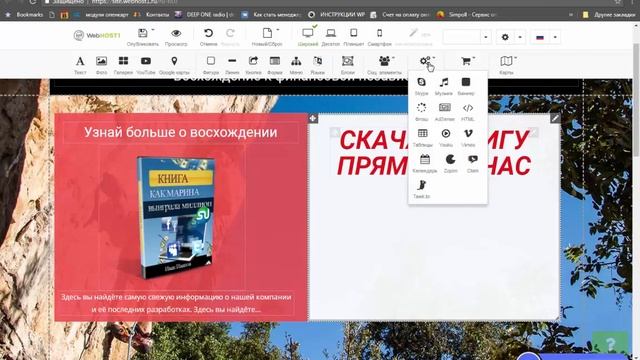Open the New/Reset page menu
This screenshot has width=640, height=360.
click(267, 36)
